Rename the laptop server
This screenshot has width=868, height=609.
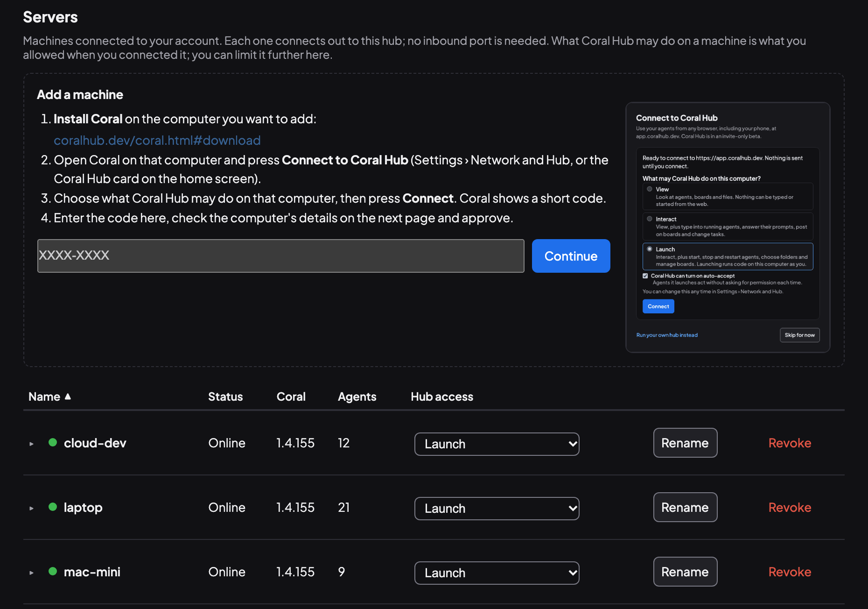pyautogui.click(x=685, y=507)
